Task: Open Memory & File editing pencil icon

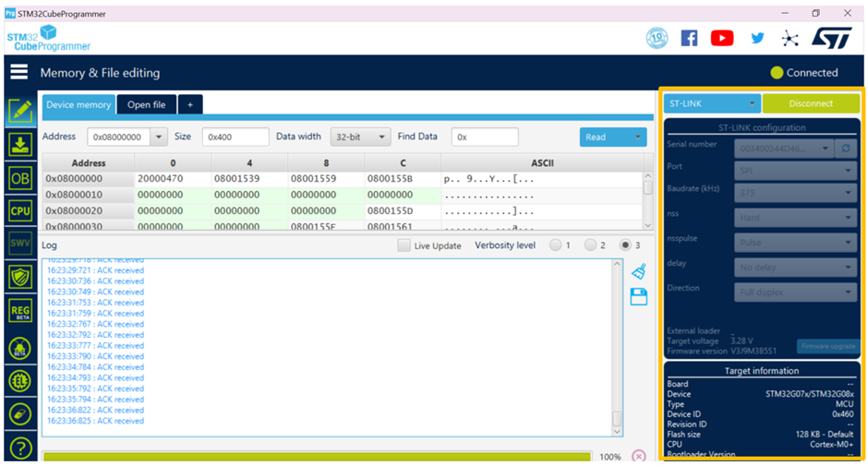Action: 20,112
